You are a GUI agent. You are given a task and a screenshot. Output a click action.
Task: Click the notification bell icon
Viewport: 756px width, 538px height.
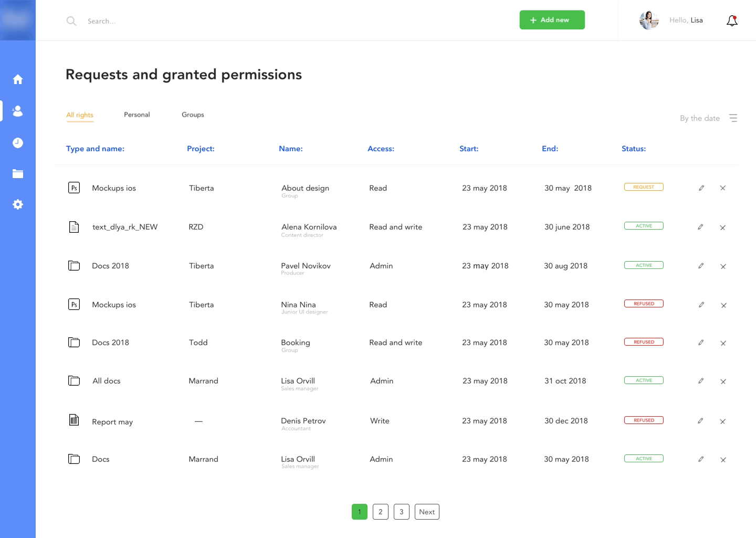732,20
